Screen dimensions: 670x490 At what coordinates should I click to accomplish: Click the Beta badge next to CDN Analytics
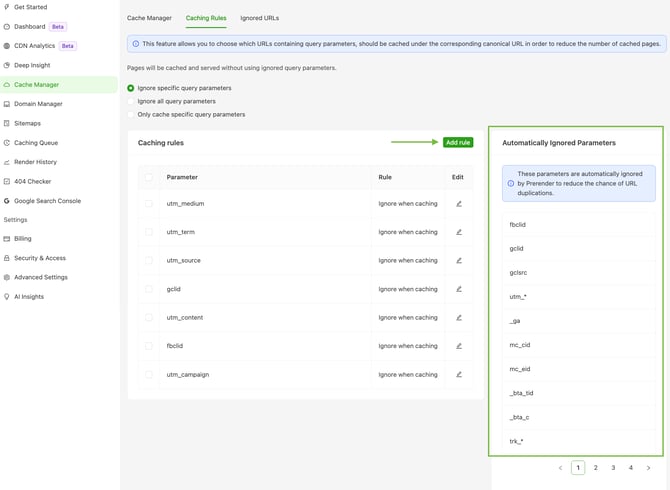point(68,46)
